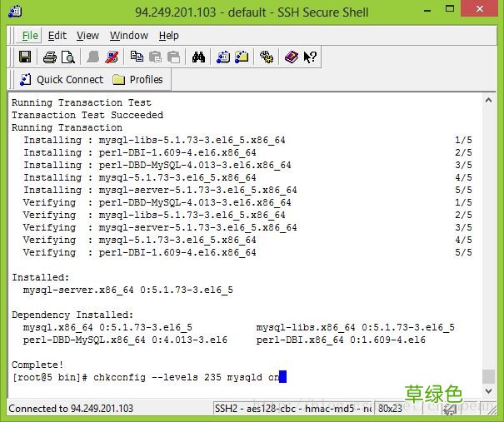Open Print Preview from the toolbar
Image resolution: width=504 pixels, height=422 pixels.
click(x=68, y=57)
